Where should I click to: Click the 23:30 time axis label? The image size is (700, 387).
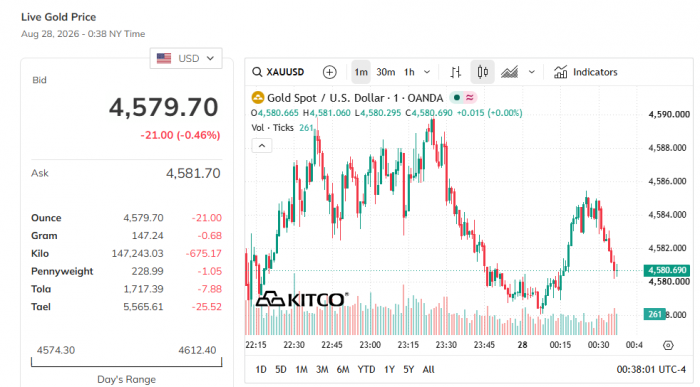coord(446,345)
